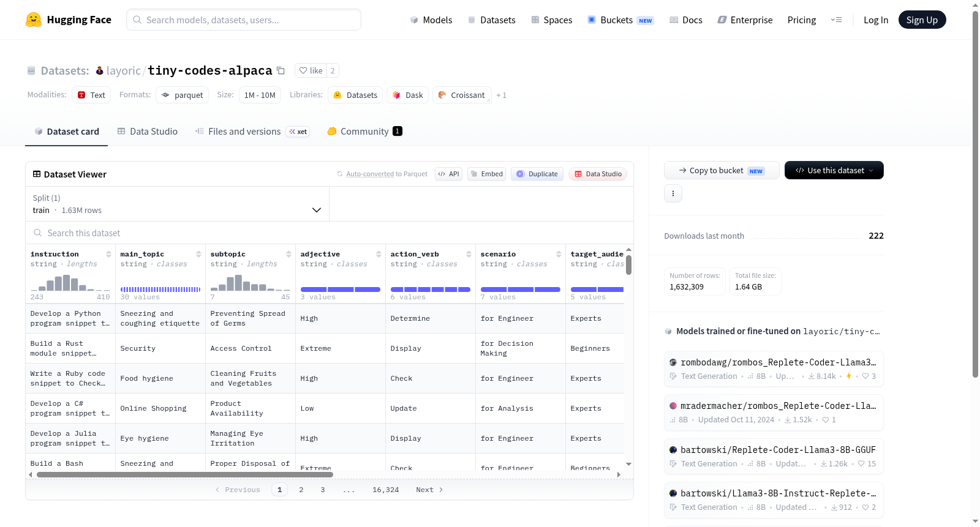Click the Sign Up button
Screen dimensions: 980x527
pyautogui.click(x=922, y=20)
